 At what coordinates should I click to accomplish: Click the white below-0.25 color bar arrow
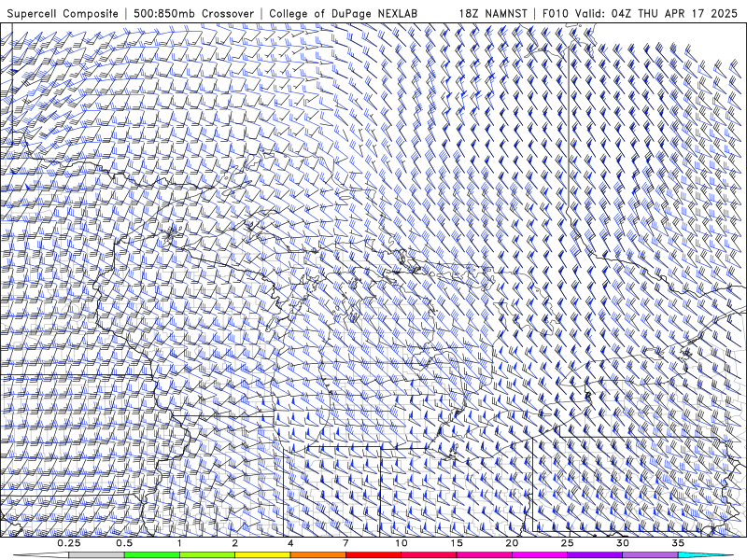(x=41, y=555)
